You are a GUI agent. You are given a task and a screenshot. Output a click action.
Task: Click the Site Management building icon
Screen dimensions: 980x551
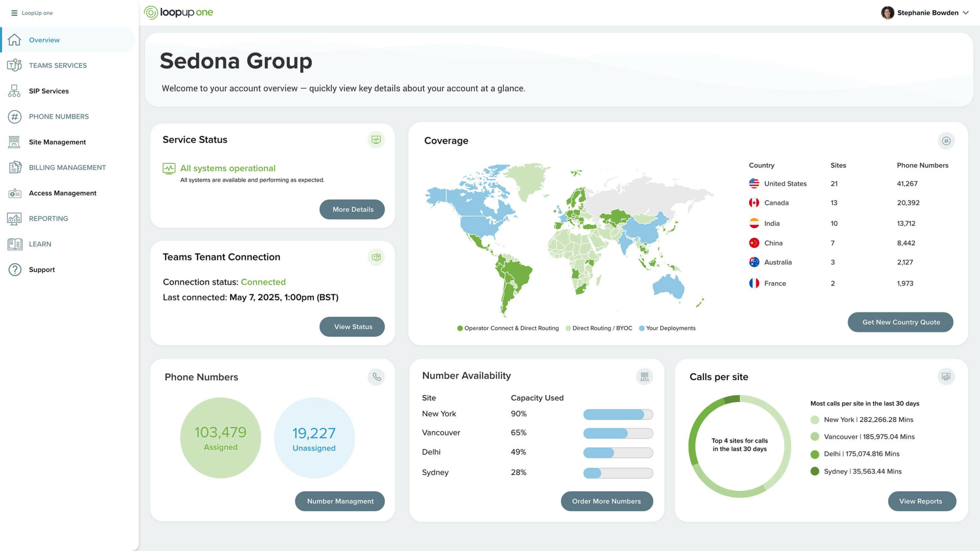(x=15, y=142)
